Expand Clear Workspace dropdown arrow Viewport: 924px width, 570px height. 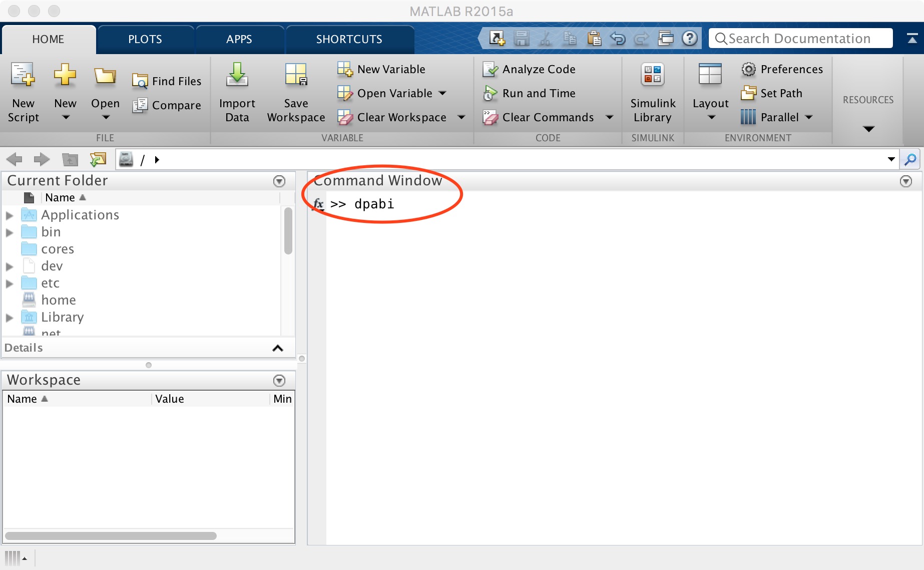(x=461, y=117)
